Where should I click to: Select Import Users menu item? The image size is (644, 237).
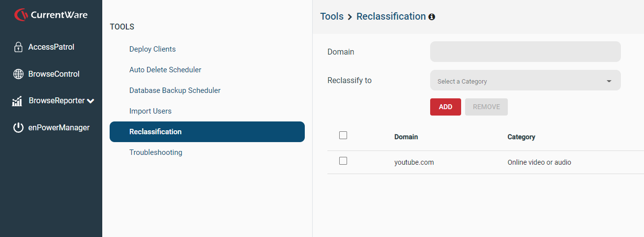pyautogui.click(x=150, y=111)
